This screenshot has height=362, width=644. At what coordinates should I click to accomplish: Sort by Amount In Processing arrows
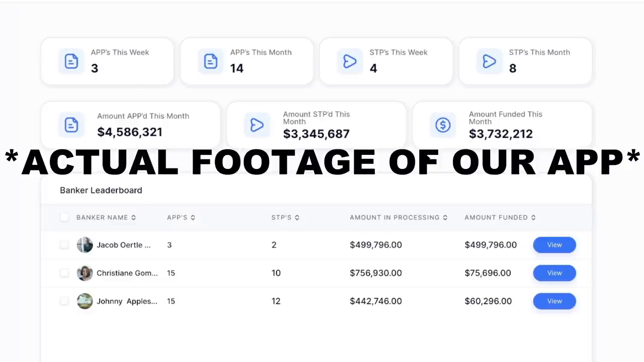coord(445,218)
